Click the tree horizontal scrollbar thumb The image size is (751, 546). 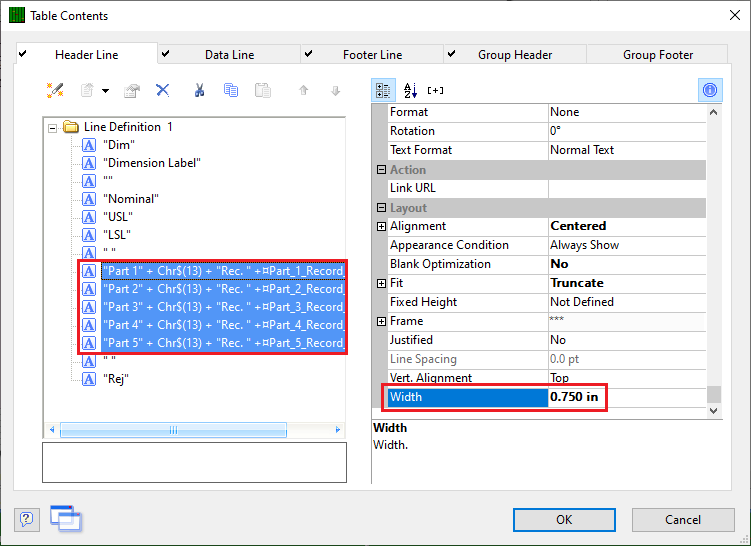pyautogui.click(x=173, y=430)
